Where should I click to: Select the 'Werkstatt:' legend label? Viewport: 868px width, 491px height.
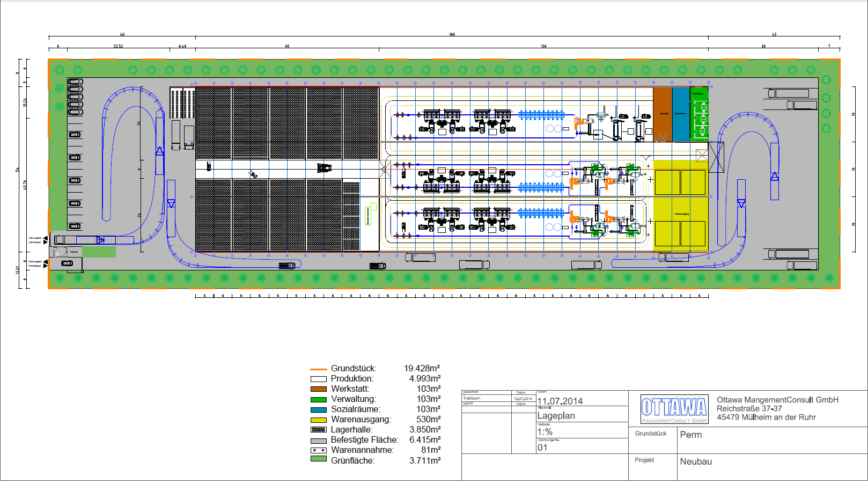(350, 389)
